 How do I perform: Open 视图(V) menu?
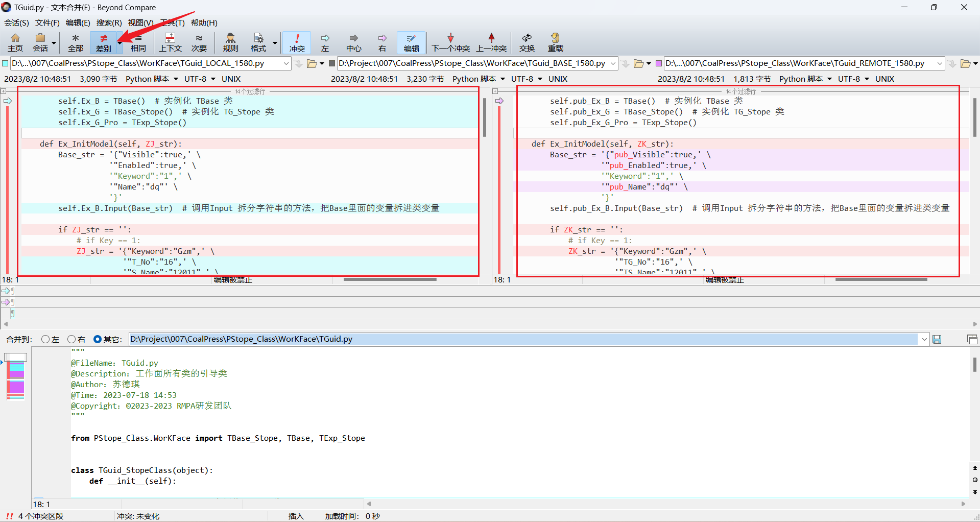140,22
